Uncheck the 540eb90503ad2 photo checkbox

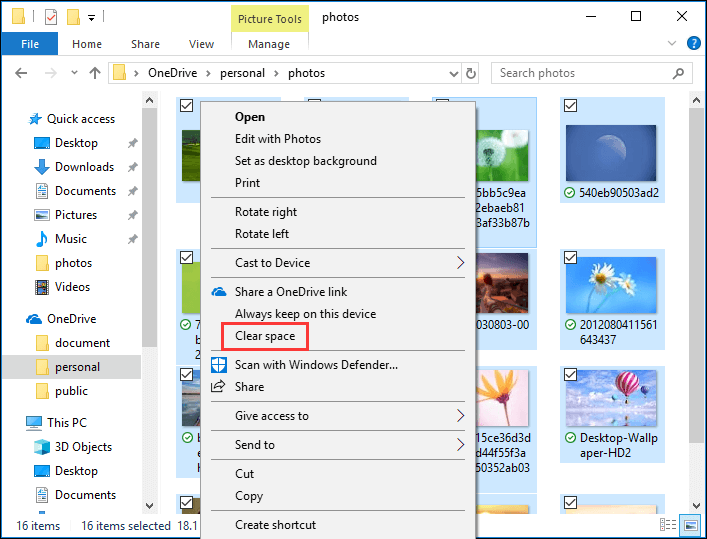pos(570,106)
